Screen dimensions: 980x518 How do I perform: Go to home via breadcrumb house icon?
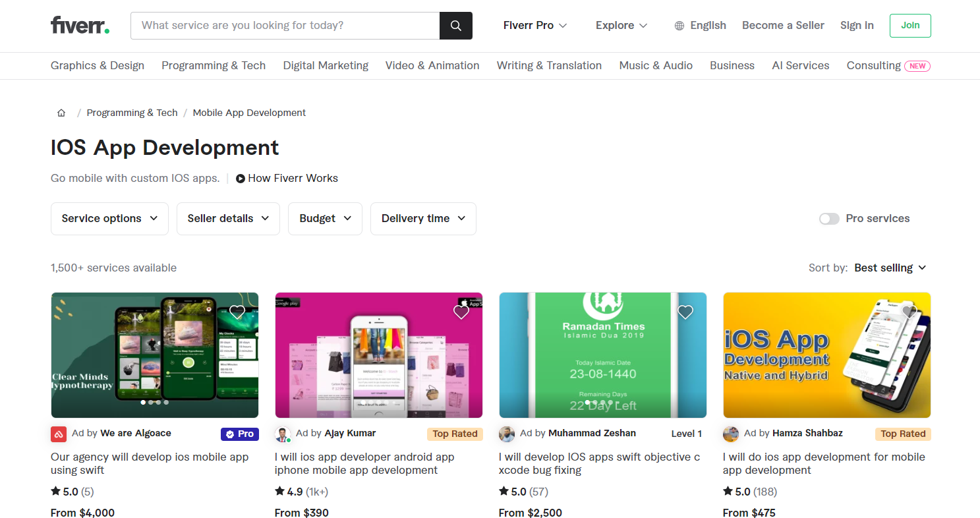coord(61,113)
